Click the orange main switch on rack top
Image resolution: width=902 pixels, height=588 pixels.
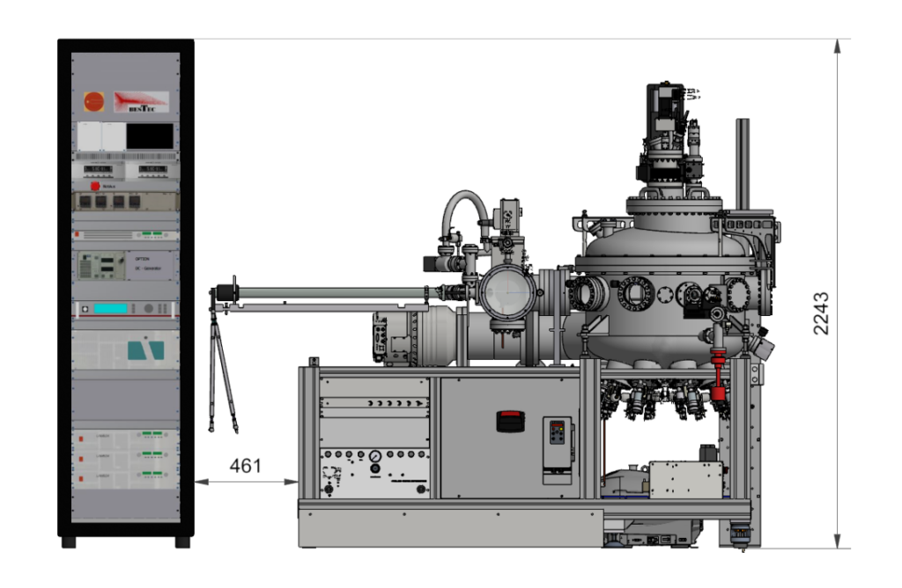click(x=92, y=101)
